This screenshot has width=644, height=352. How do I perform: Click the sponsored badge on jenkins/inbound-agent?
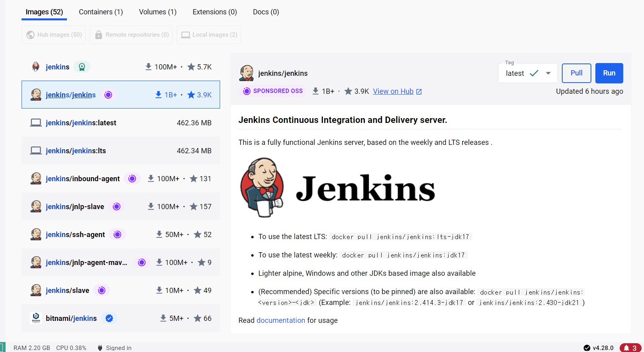click(132, 178)
